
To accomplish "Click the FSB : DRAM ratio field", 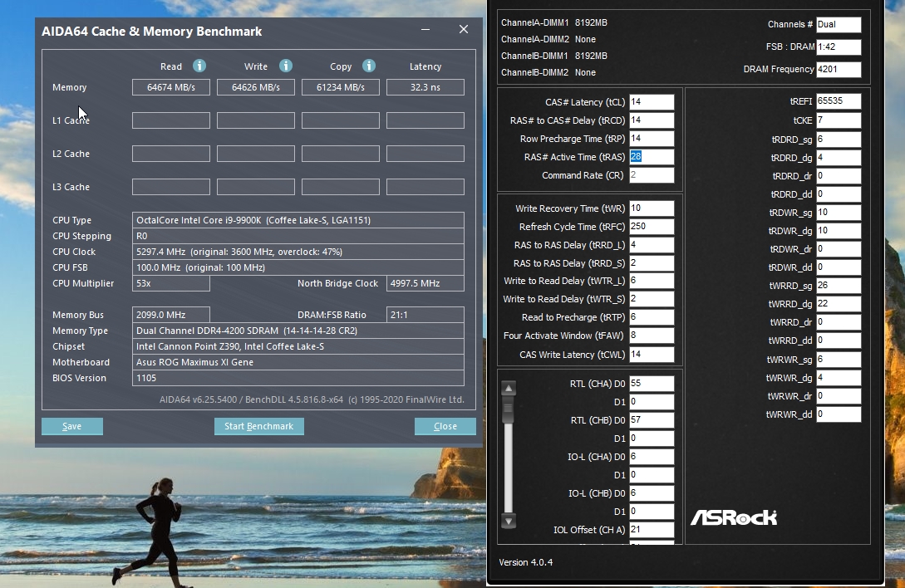I will pos(838,47).
